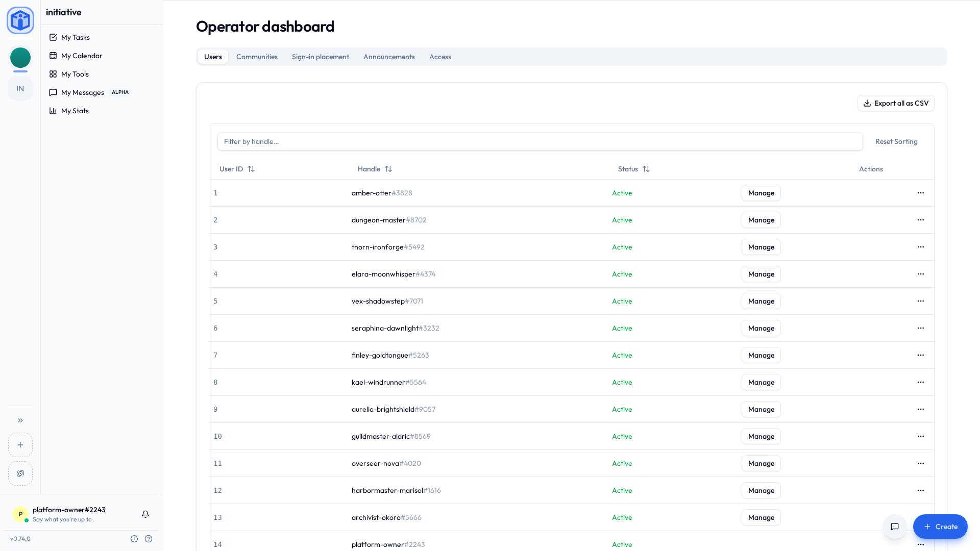Open more options for vex-shadowstep row
The width and height of the screenshot is (980, 551).
pos(921,301)
